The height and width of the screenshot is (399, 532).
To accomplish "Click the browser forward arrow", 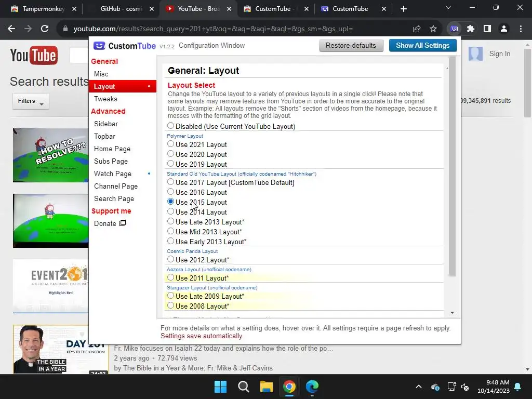I will point(28,29).
